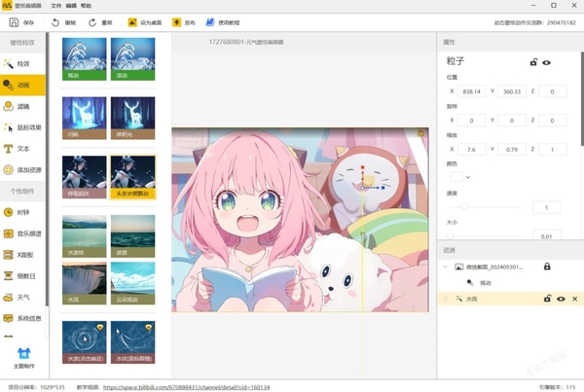Open the 使用教程 (tutorial) book icon
The width and height of the screenshot is (584, 392).
tap(210, 22)
